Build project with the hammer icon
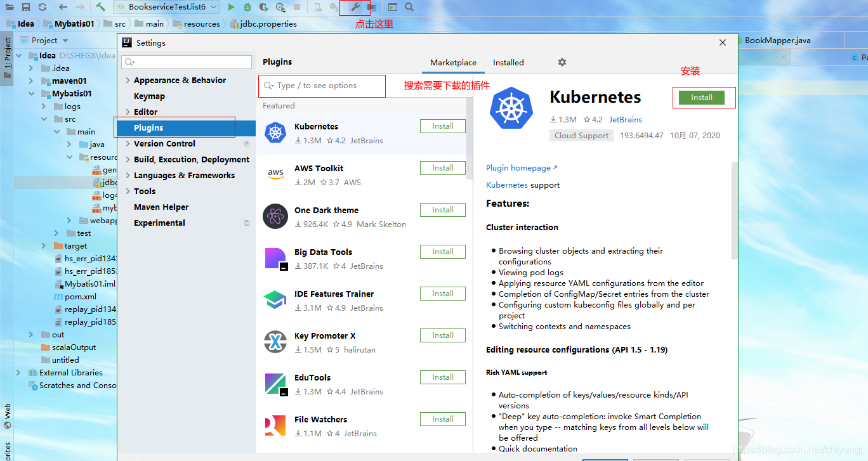This screenshot has width=868, height=461. tap(100, 7)
